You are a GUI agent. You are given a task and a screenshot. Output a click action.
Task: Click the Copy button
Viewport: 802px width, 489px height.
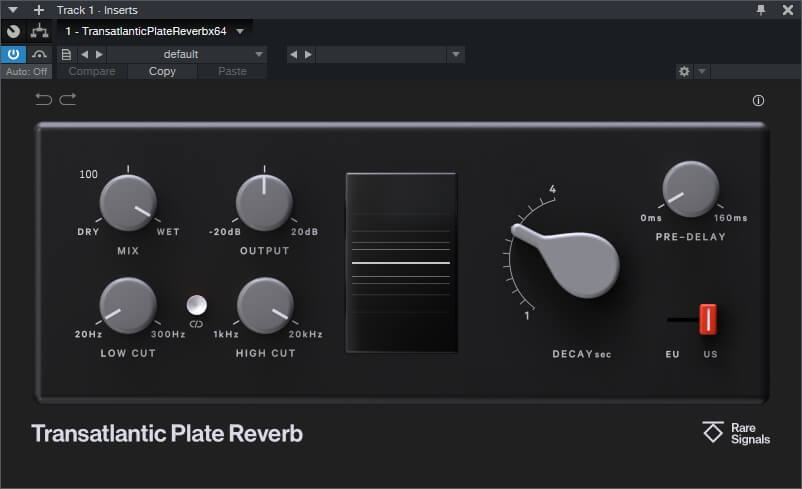coord(162,72)
